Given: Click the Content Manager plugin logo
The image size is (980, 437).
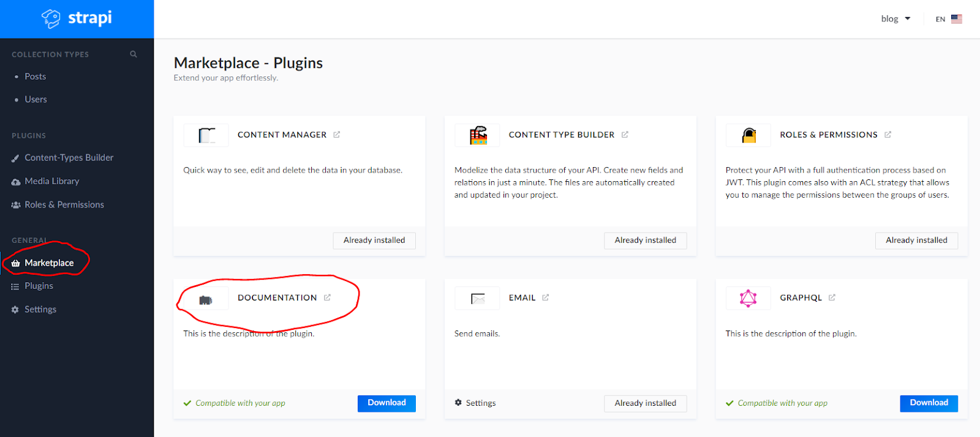Looking at the screenshot, I should click(x=206, y=135).
